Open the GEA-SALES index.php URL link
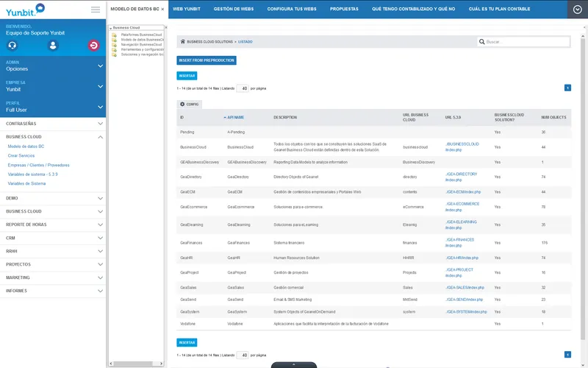The image size is (588, 368). pyautogui.click(x=465, y=288)
